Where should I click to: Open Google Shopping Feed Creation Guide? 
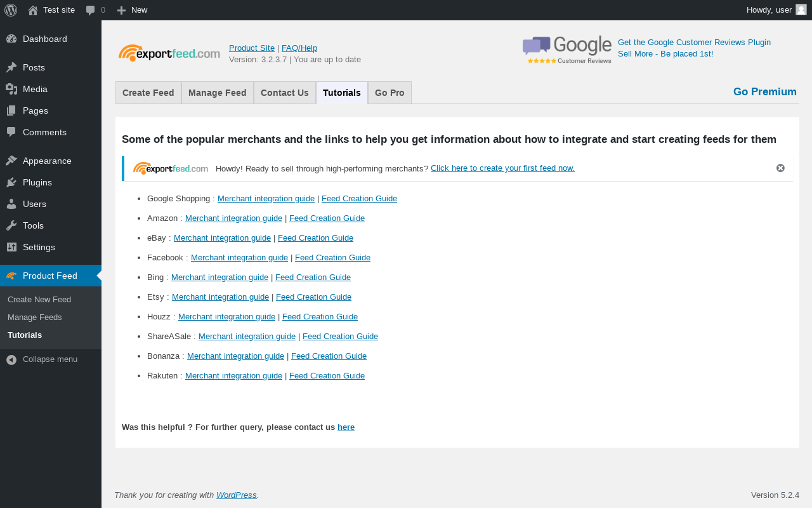(359, 198)
